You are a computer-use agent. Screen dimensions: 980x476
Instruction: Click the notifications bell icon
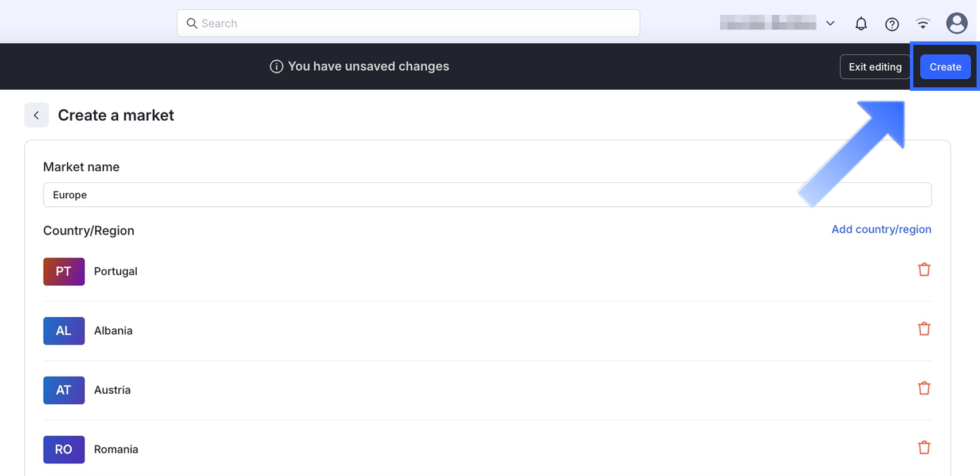coord(861,24)
